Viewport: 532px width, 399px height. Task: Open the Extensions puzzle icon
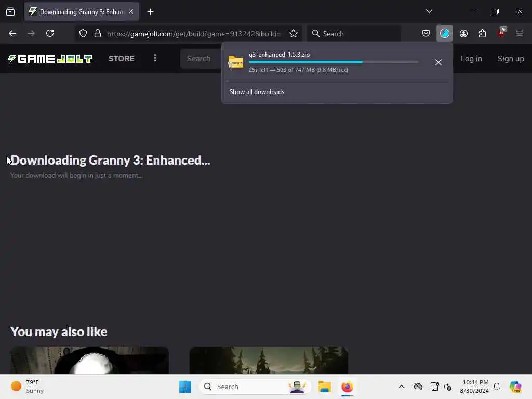pos(482,33)
